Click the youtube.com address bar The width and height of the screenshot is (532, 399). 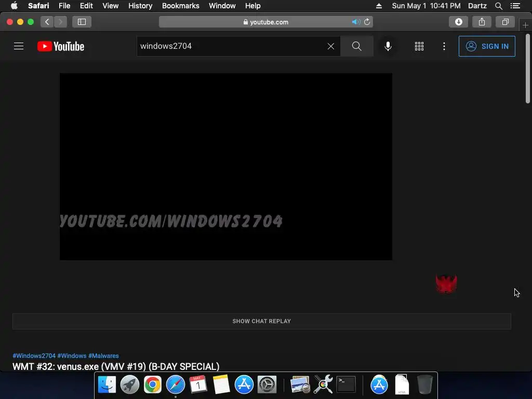(265, 22)
